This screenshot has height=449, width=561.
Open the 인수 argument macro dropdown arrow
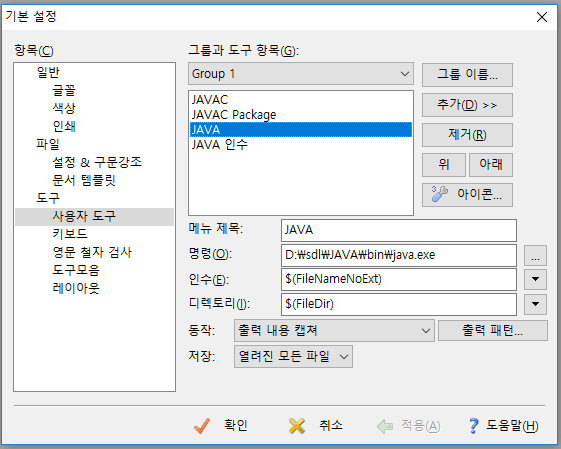tap(535, 279)
